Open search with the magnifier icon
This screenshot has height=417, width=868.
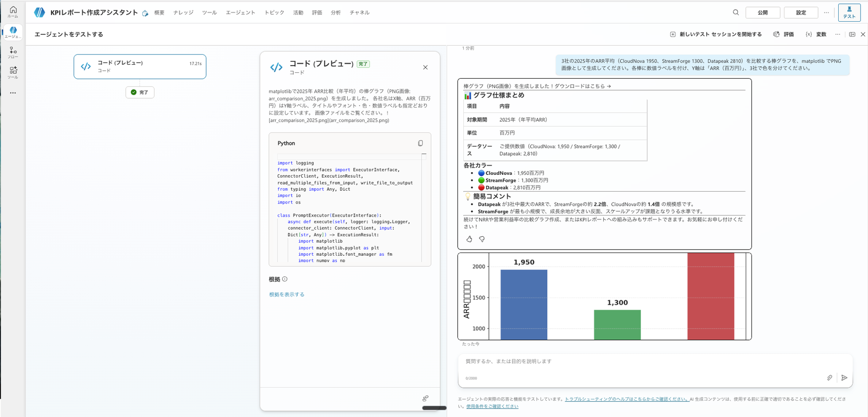pos(736,12)
